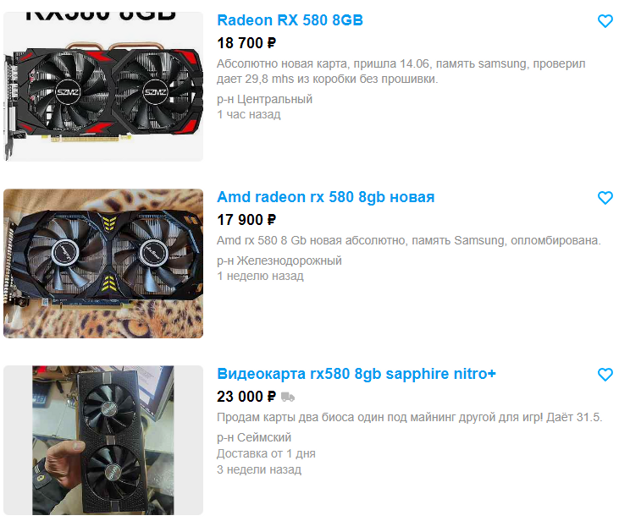The height and width of the screenshot is (532, 630).
Task: Toggle heart for Amd radeon rx 580 новая
Action: (605, 198)
